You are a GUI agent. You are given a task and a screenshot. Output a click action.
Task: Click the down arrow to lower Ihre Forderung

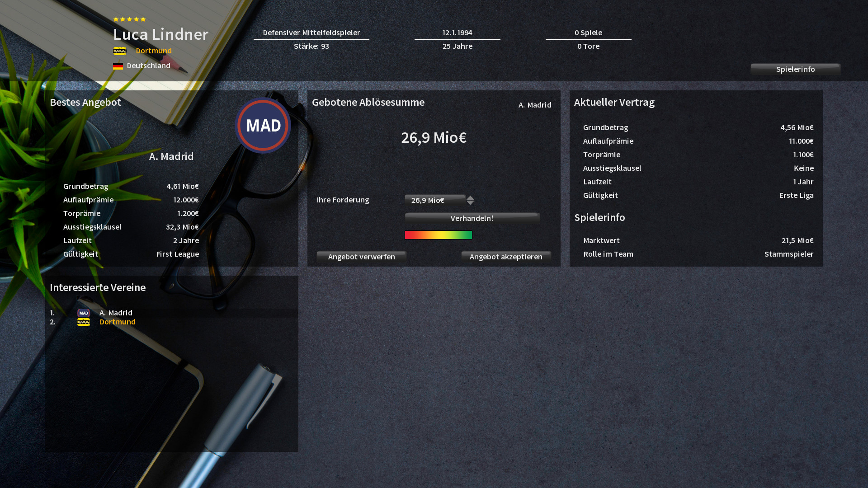(470, 202)
